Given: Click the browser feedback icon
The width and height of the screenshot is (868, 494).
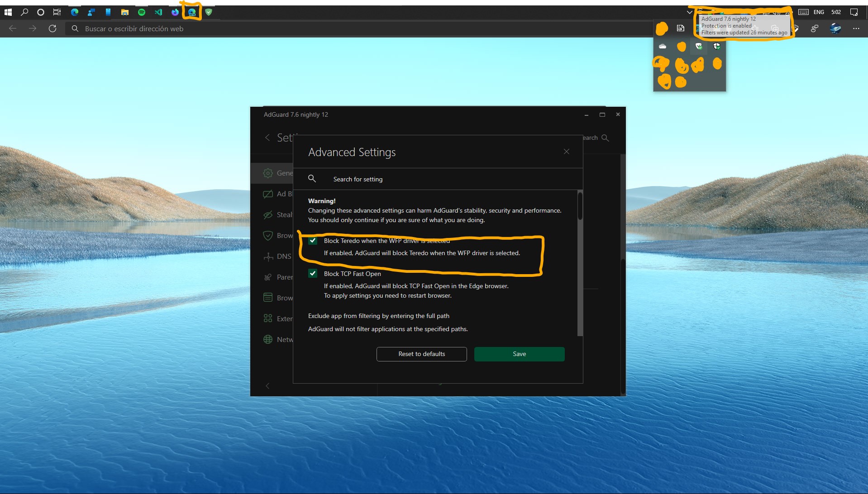Looking at the screenshot, I should (x=815, y=28).
